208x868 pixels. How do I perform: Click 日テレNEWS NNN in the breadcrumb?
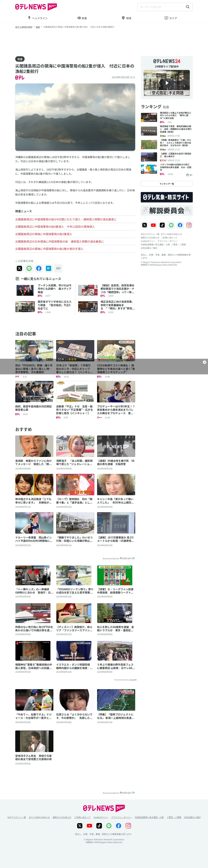(x=24, y=27)
